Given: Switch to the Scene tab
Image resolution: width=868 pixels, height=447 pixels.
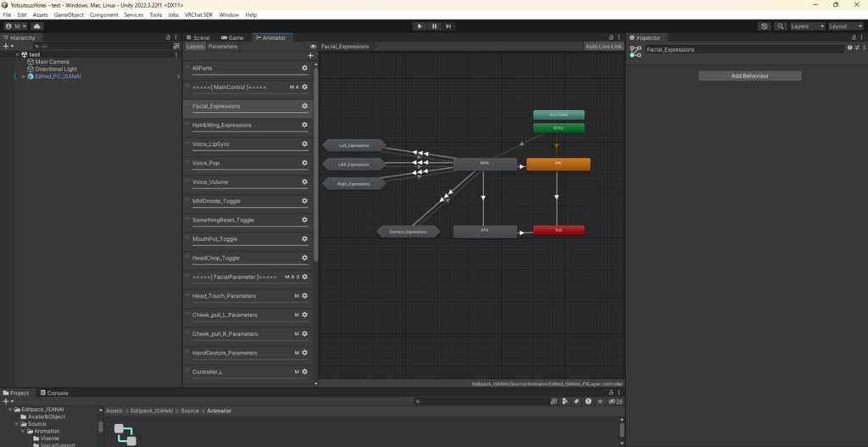Looking at the screenshot, I should click(x=198, y=37).
